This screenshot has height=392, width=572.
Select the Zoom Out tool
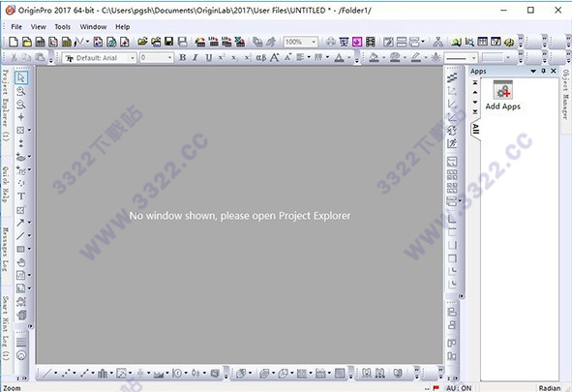click(x=20, y=105)
